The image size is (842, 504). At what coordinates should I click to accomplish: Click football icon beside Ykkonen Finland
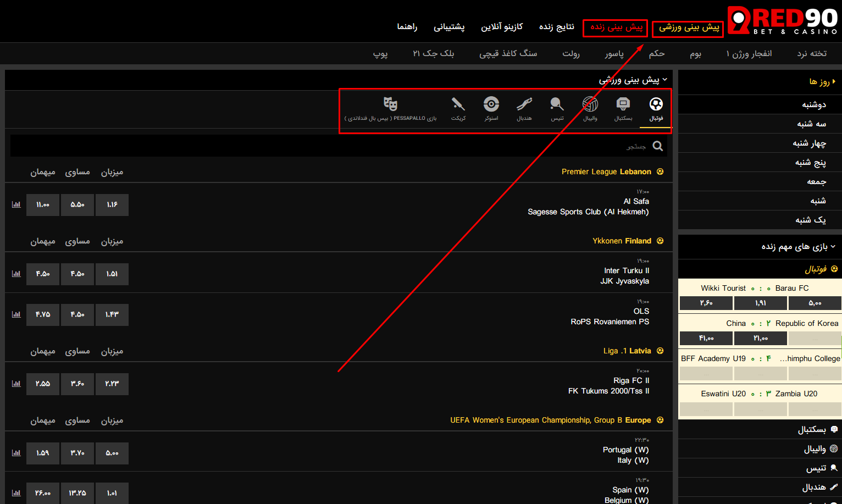point(660,241)
